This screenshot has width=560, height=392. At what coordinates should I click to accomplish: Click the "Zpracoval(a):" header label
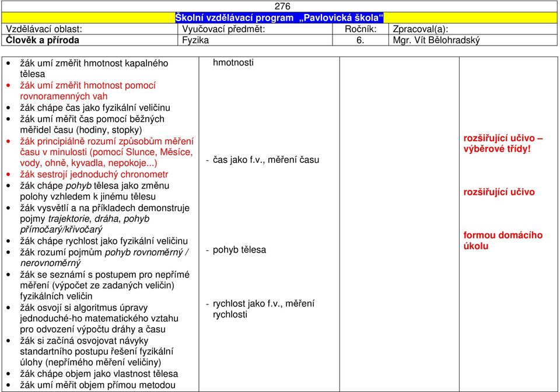(x=421, y=29)
